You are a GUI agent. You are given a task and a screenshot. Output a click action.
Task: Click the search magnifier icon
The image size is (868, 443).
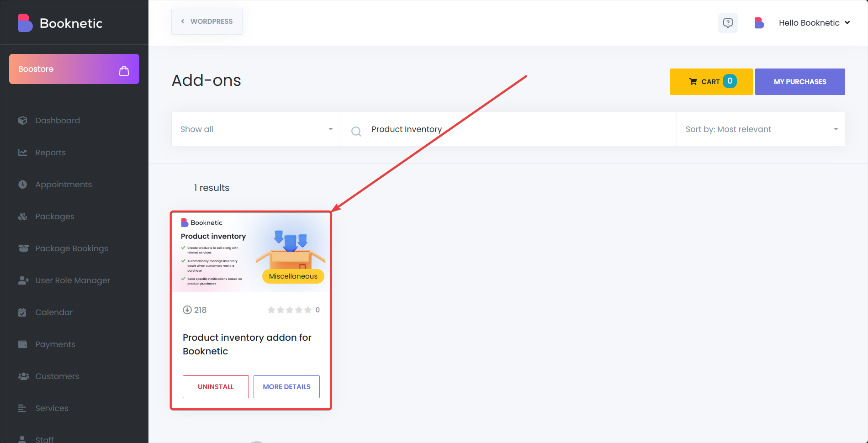356,132
